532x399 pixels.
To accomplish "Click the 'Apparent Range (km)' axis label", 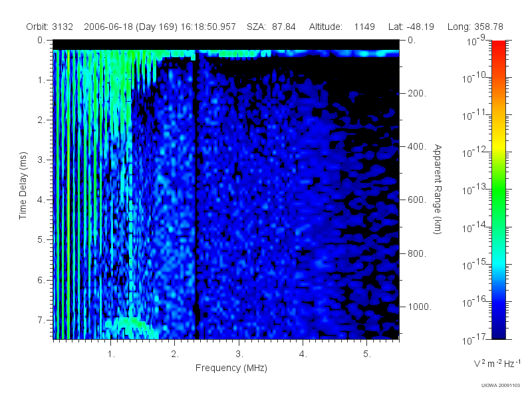I will [x=438, y=189].
